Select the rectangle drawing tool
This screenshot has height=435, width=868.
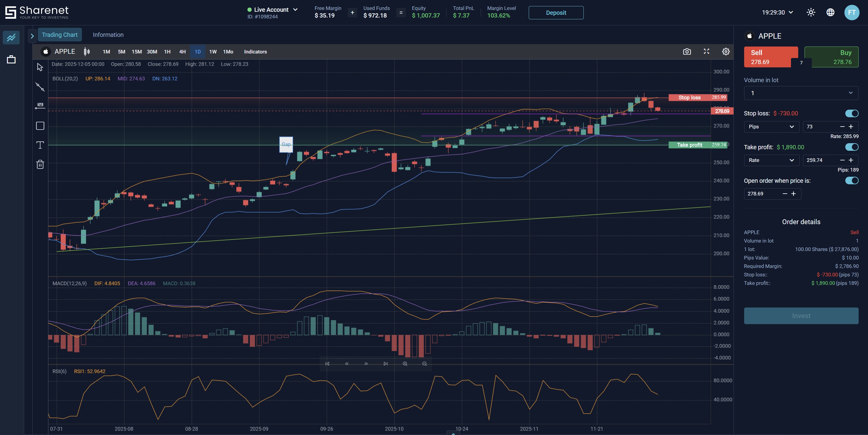coord(40,126)
